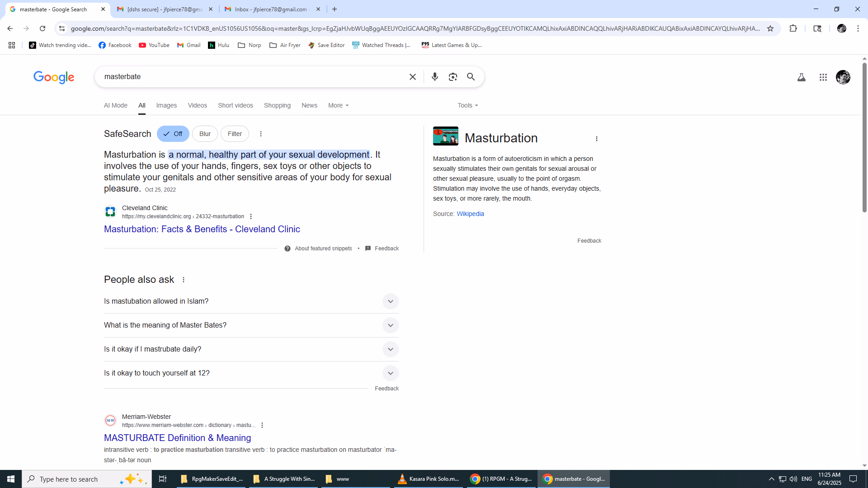Open Air Fryer bookmarks folder
Screen dimensions: 868x488
point(285,45)
